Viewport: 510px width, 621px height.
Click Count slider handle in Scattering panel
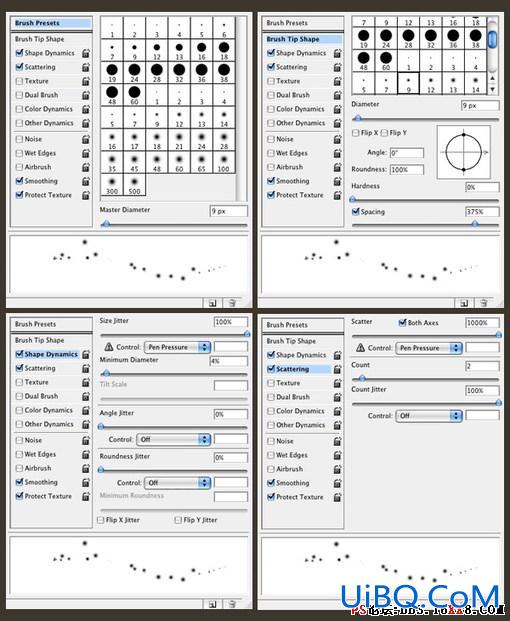click(x=362, y=379)
